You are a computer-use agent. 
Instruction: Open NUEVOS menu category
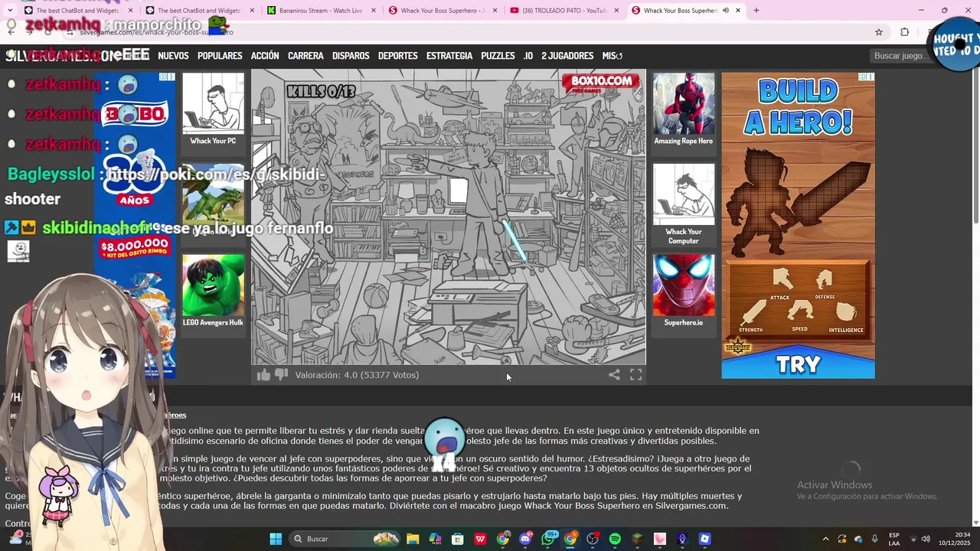click(x=173, y=56)
